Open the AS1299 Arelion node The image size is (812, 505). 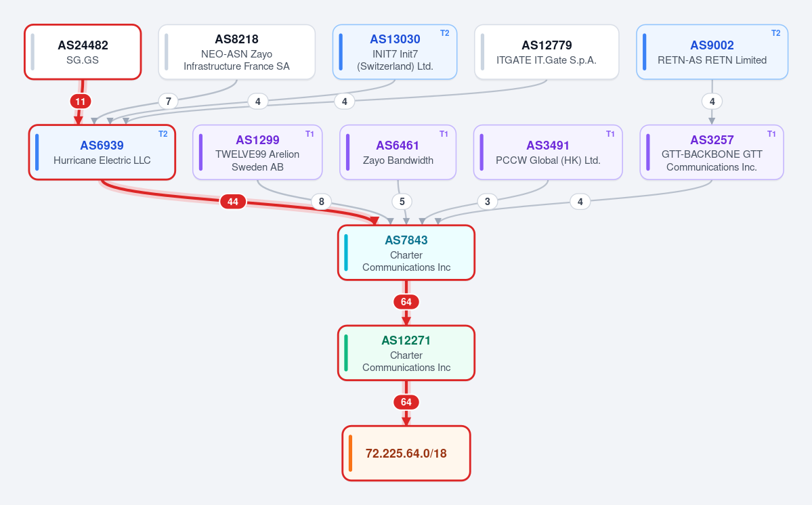pyautogui.click(x=257, y=152)
